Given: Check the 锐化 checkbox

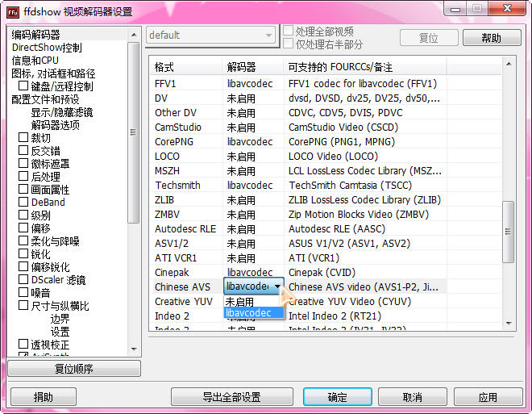Looking at the screenshot, I should point(23,253).
